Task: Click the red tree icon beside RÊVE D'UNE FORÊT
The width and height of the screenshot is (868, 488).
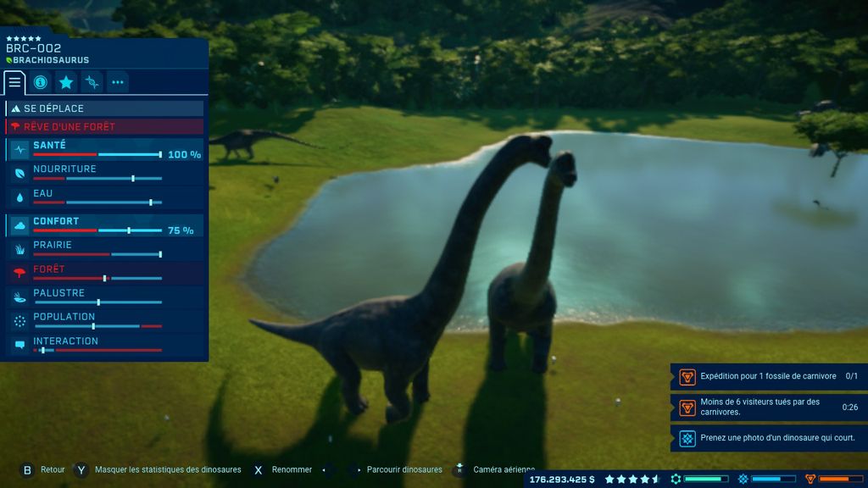Action: click(15, 127)
